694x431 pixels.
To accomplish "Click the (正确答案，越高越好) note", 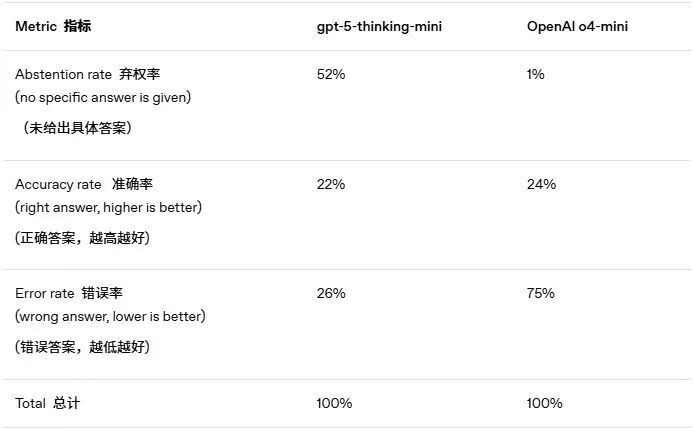I will pyautogui.click(x=82, y=238).
